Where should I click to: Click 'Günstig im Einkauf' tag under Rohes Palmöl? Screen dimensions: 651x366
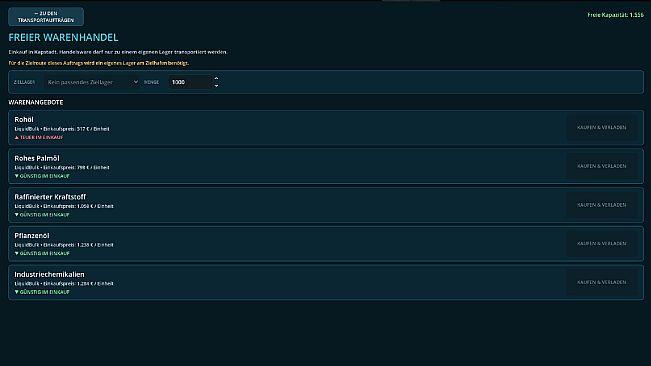pyautogui.click(x=42, y=176)
